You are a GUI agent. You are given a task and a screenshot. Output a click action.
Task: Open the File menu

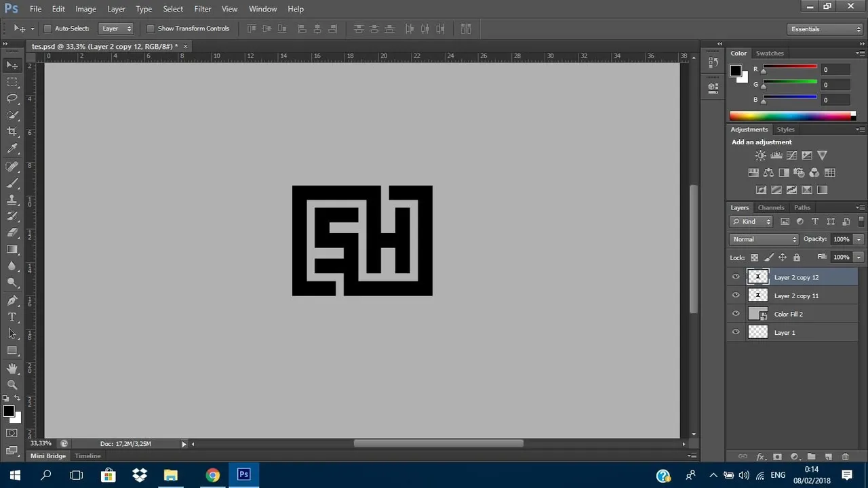[x=35, y=9]
